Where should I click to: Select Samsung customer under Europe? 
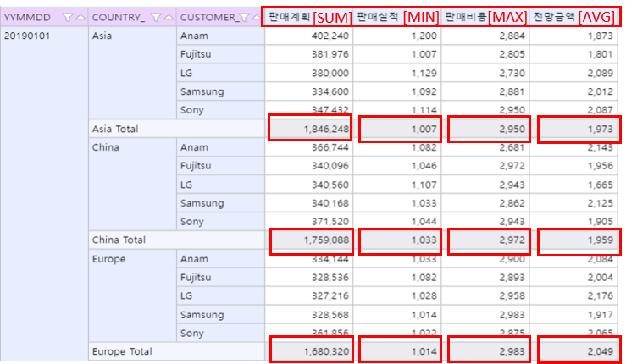point(221,315)
